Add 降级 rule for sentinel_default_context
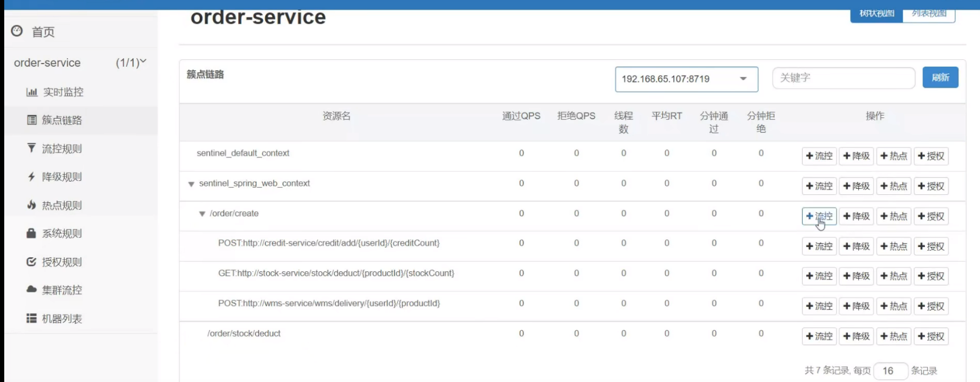The width and height of the screenshot is (980, 382). pos(856,156)
